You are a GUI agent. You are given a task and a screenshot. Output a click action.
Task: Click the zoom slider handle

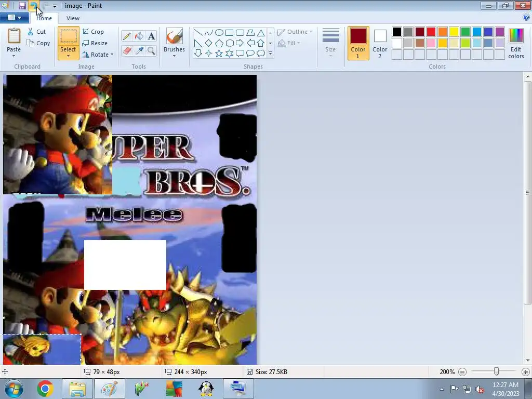[x=496, y=371]
